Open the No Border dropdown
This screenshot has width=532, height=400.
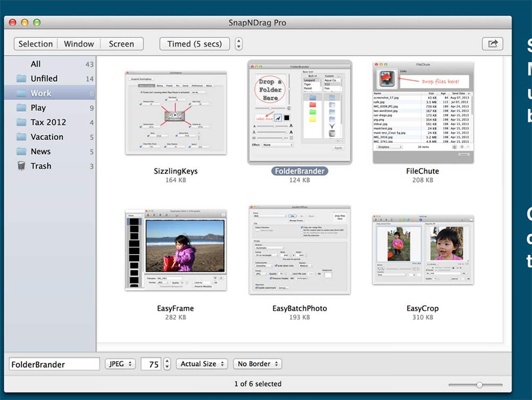point(257,364)
